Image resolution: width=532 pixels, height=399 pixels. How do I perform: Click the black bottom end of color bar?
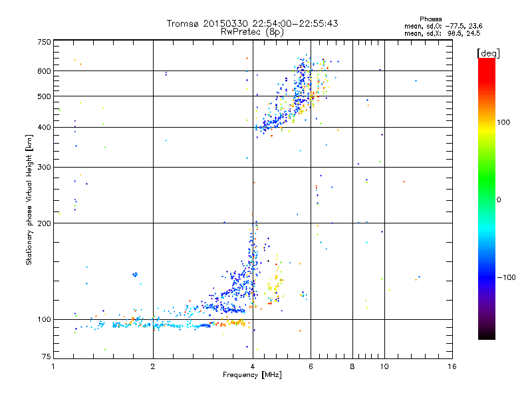(486, 336)
